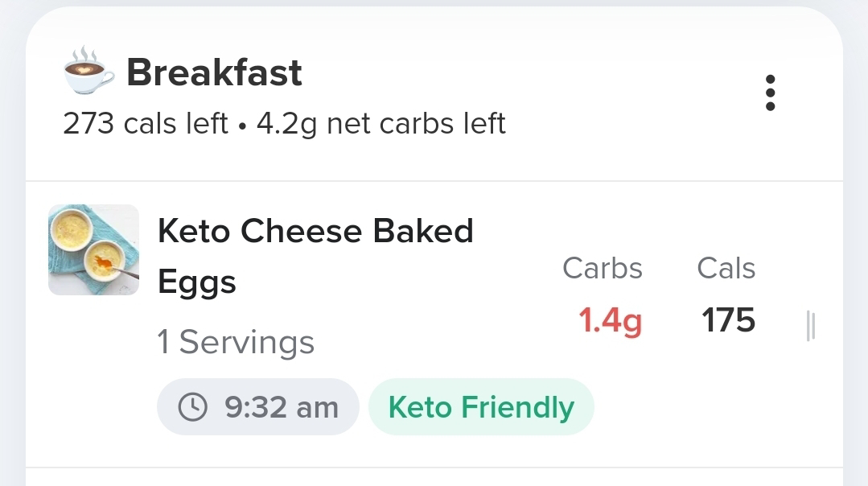The image size is (868, 486).
Task: Click the Breakfast coffee cup icon
Action: tap(88, 72)
